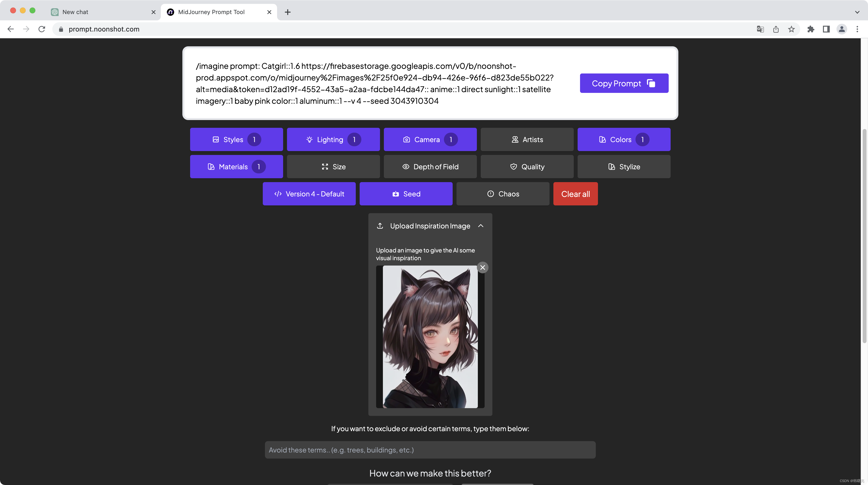Focus the Avoid these terms field
This screenshot has height=485, width=868.
[x=430, y=450]
